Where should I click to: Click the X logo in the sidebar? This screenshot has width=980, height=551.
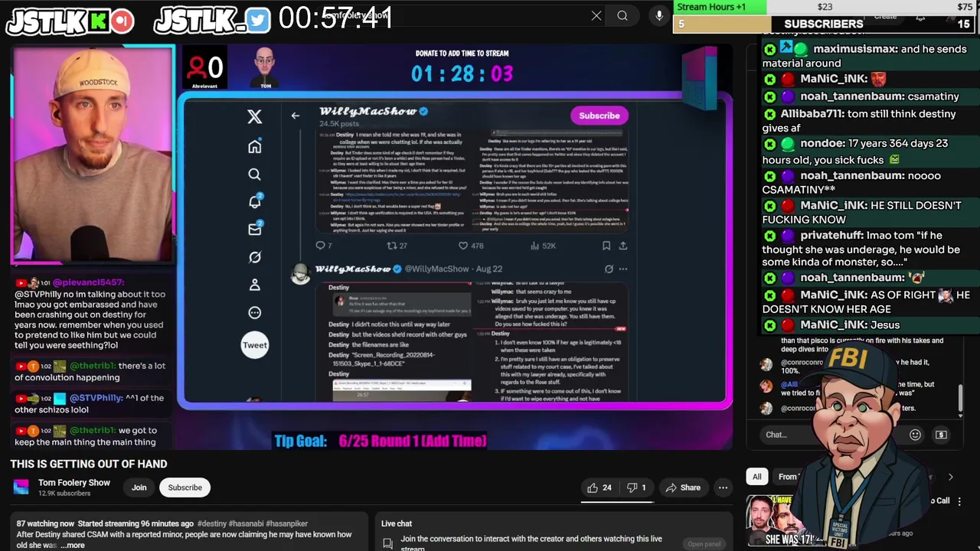coord(254,116)
